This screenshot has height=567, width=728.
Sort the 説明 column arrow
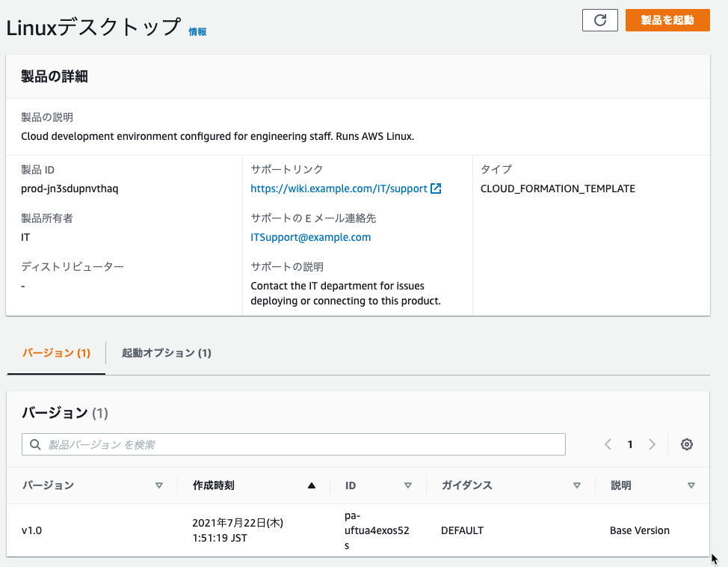pyautogui.click(x=691, y=485)
